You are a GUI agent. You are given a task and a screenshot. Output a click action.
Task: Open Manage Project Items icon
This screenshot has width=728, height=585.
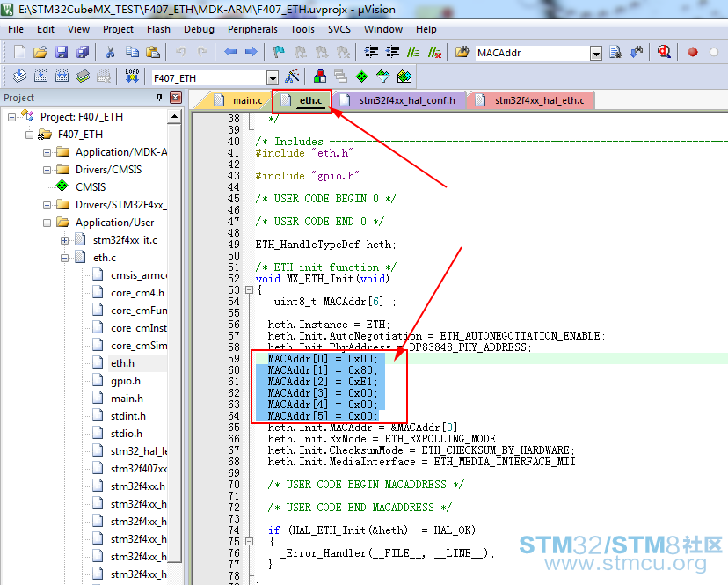point(319,77)
